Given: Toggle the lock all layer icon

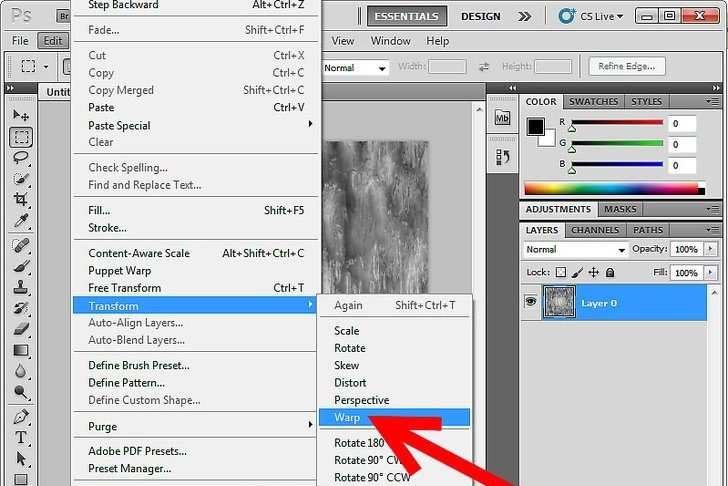Looking at the screenshot, I should point(611,272).
